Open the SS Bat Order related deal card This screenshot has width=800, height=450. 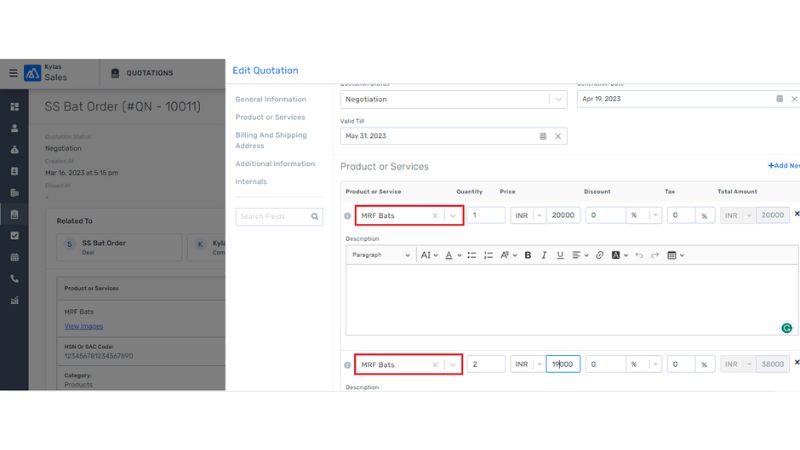click(x=119, y=247)
